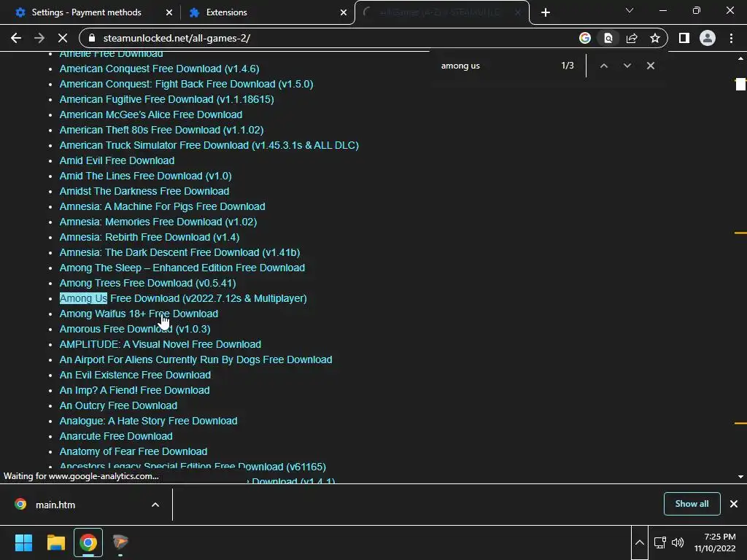Screen dimensions: 747x560
Task: Close the downloads shelf
Action: (734, 504)
